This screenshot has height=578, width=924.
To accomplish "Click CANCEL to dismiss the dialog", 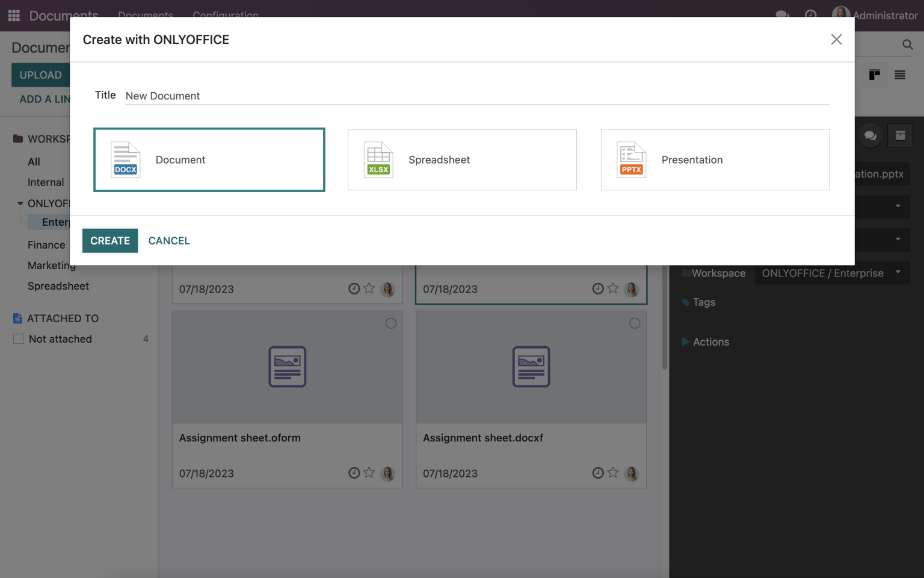I will point(169,241).
